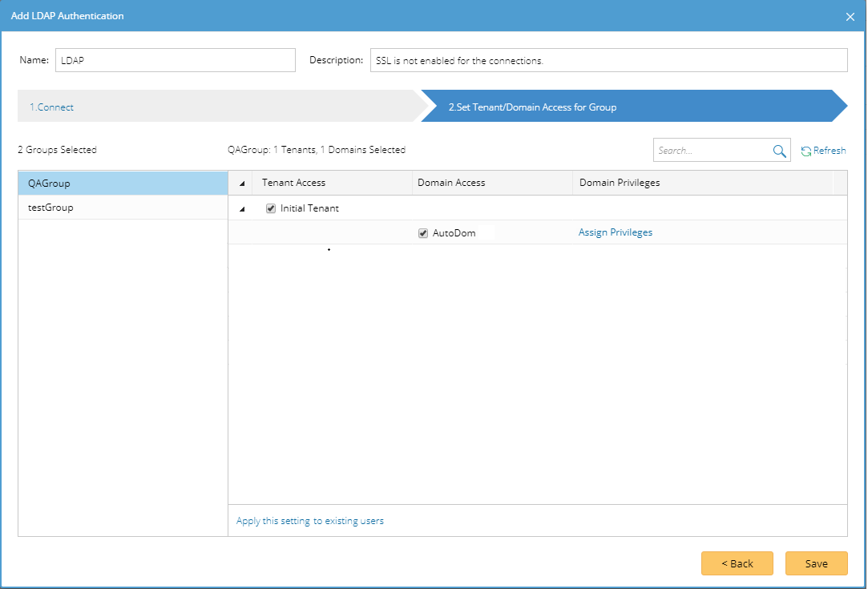868x589 pixels.
Task: Click the search magnifier icon
Action: pyautogui.click(x=779, y=151)
